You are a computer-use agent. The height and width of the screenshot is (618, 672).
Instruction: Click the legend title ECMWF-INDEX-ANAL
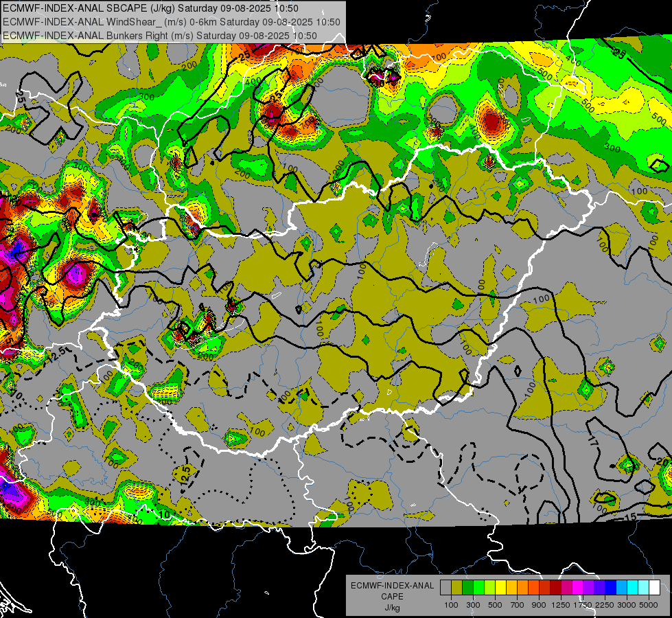point(393,586)
